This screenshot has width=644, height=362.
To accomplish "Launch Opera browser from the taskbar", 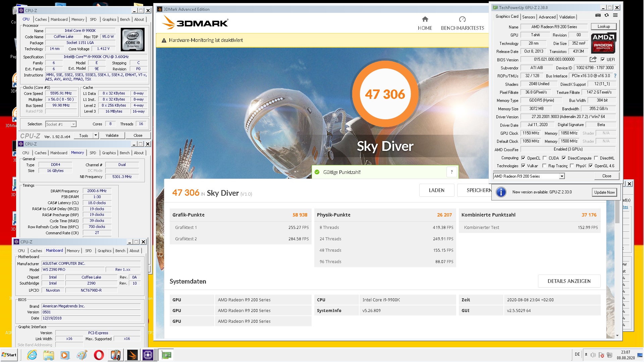I will pos(99,355).
